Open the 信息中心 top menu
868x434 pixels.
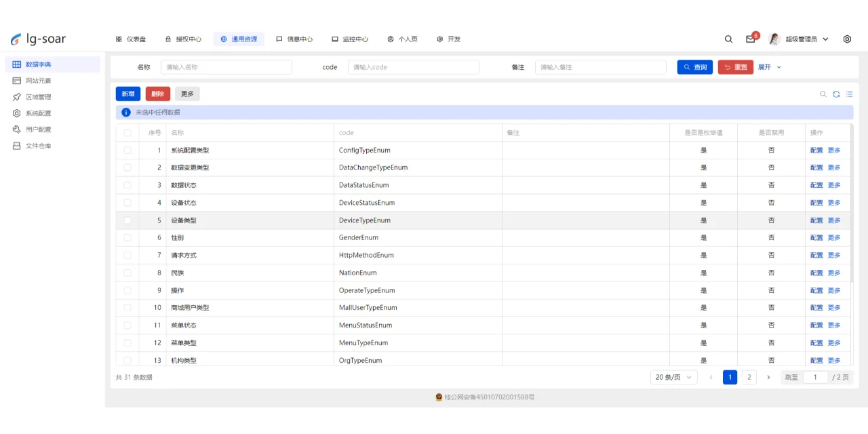pos(294,39)
